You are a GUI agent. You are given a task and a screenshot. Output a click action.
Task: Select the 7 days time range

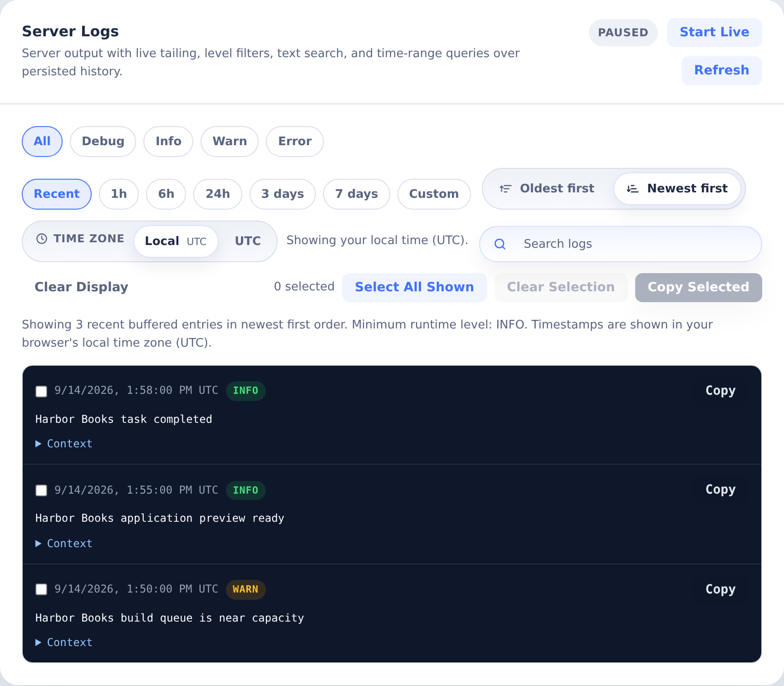click(357, 194)
